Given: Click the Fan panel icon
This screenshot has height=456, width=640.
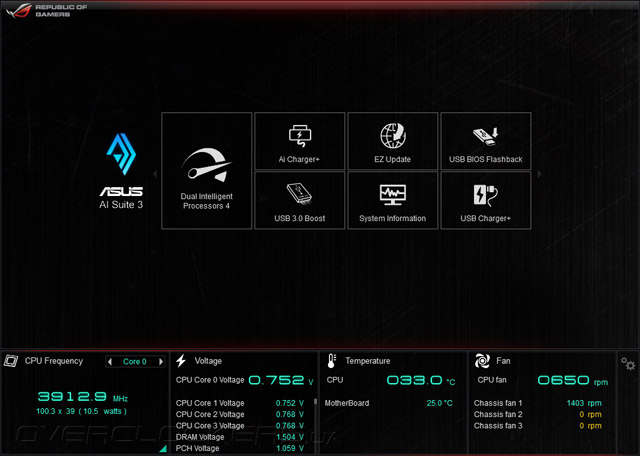Looking at the screenshot, I should click(482, 361).
